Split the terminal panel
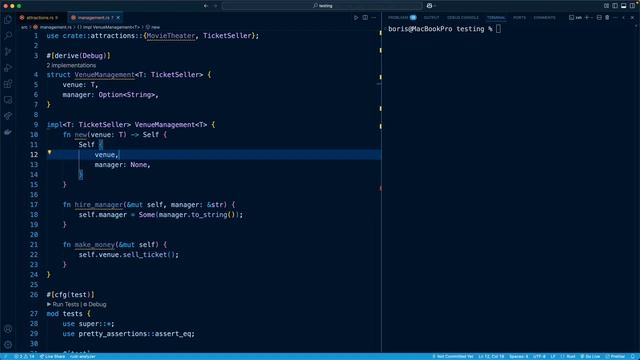This screenshot has width=640, height=360. (x=599, y=18)
